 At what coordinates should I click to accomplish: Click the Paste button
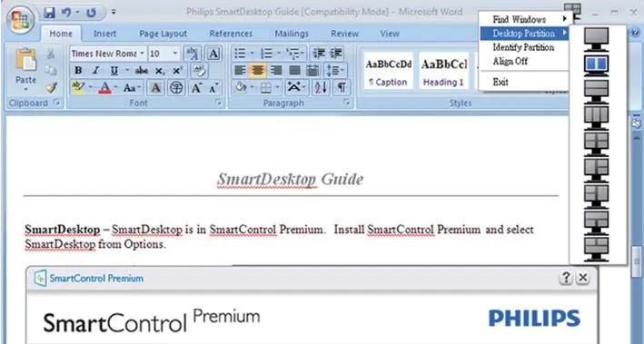25,70
